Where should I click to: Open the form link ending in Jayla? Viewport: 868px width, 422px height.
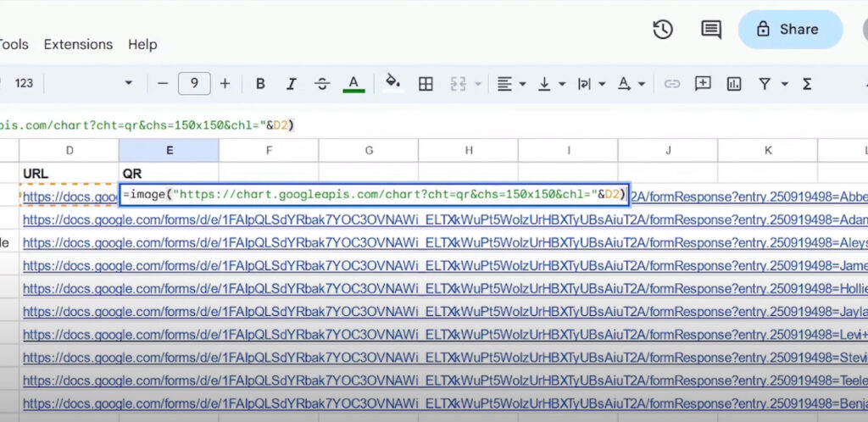(445, 312)
